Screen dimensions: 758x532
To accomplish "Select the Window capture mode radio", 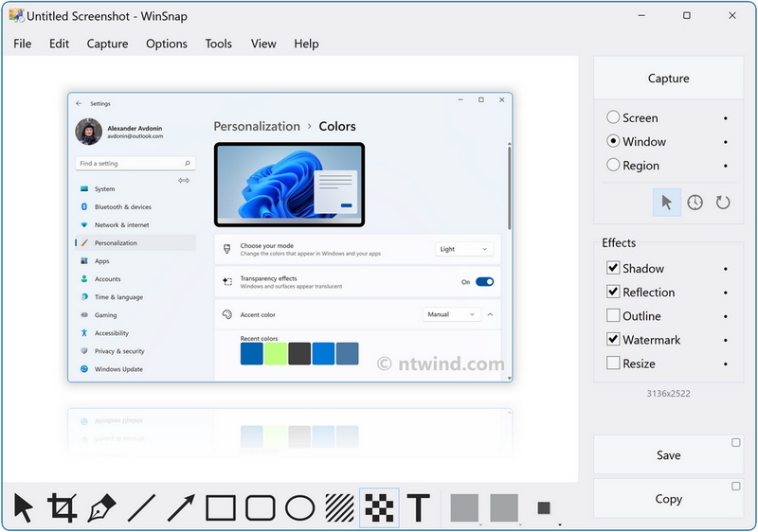I will pyautogui.click(x=613, y=141).
